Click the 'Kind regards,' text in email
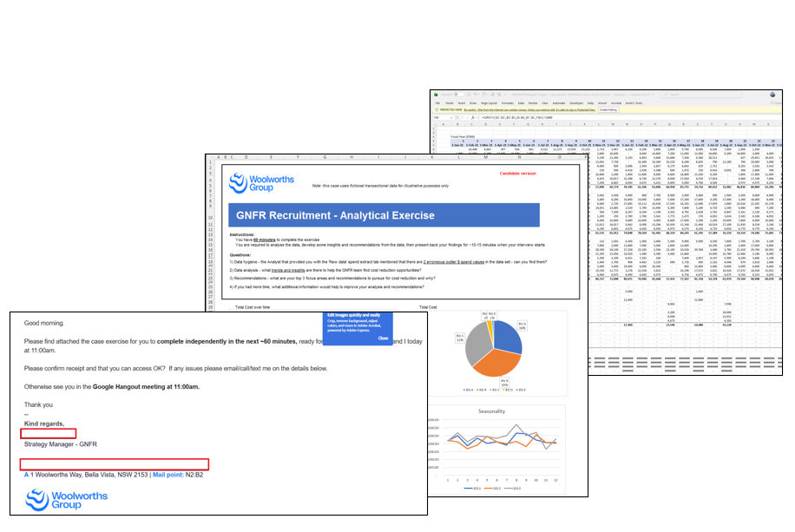The width and height of the screenshot is (795, 532). [44, 424]
